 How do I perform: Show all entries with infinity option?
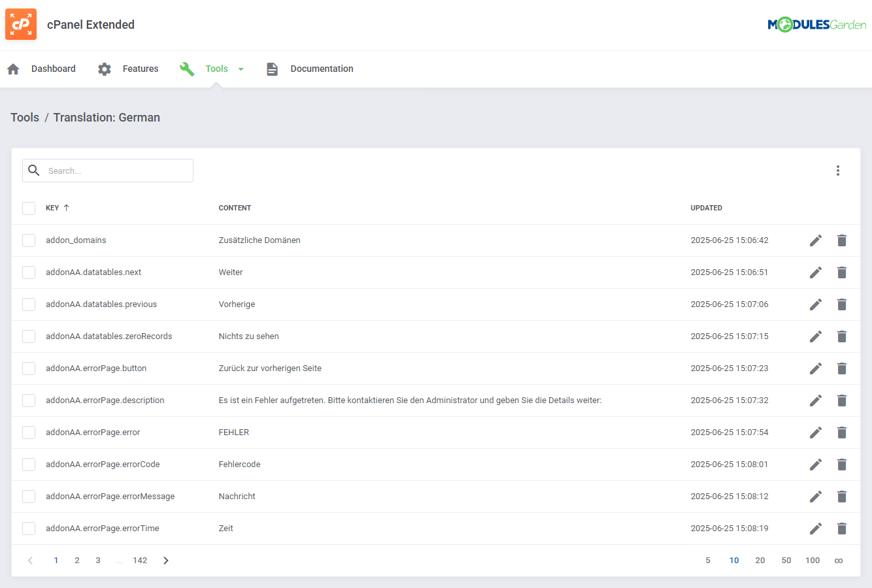(839, 561)
